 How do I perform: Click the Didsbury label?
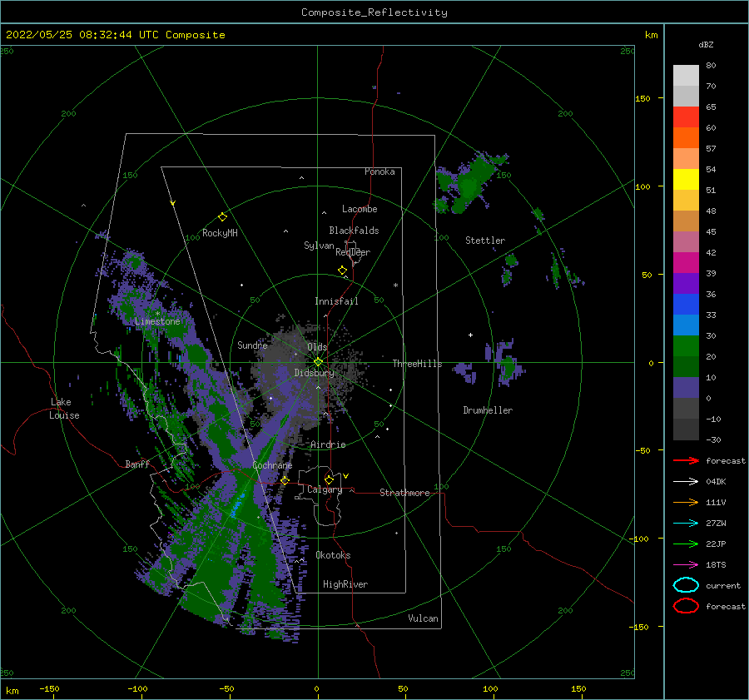pos(314,373)
